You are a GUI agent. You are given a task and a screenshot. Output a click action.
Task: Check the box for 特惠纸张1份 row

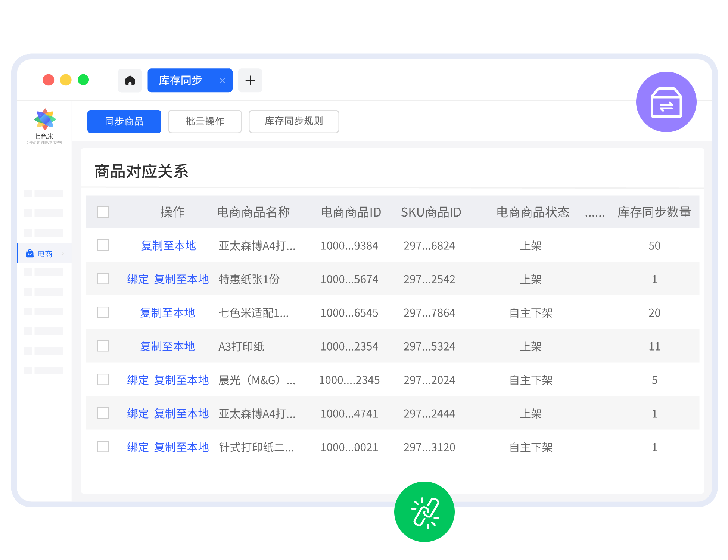(103, 279)
